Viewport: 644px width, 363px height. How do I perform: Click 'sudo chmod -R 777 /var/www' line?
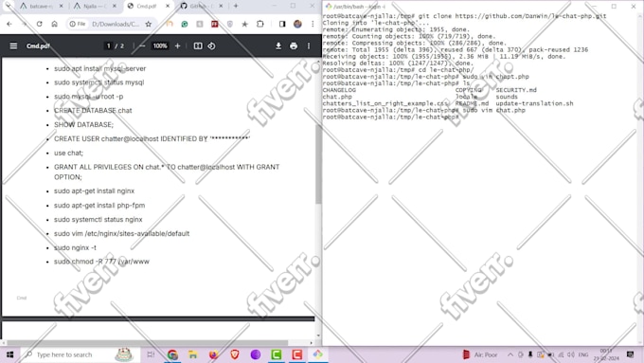tap(101, 262)
